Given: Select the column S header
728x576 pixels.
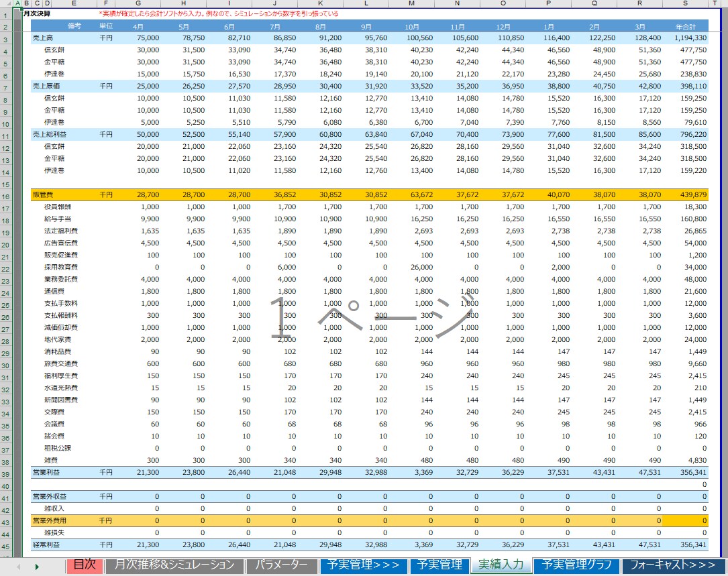Looking at the screenshot, I should [685, 4].
